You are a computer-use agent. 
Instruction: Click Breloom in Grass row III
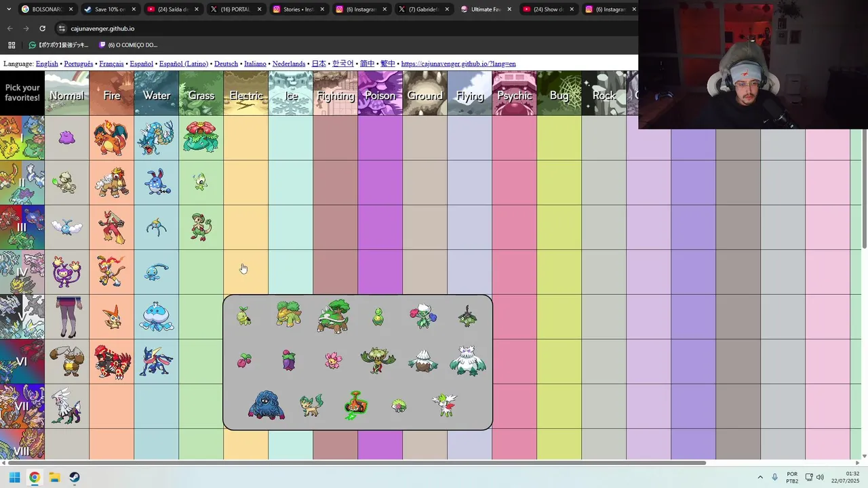pyautogui.click(x=201, y=227)
